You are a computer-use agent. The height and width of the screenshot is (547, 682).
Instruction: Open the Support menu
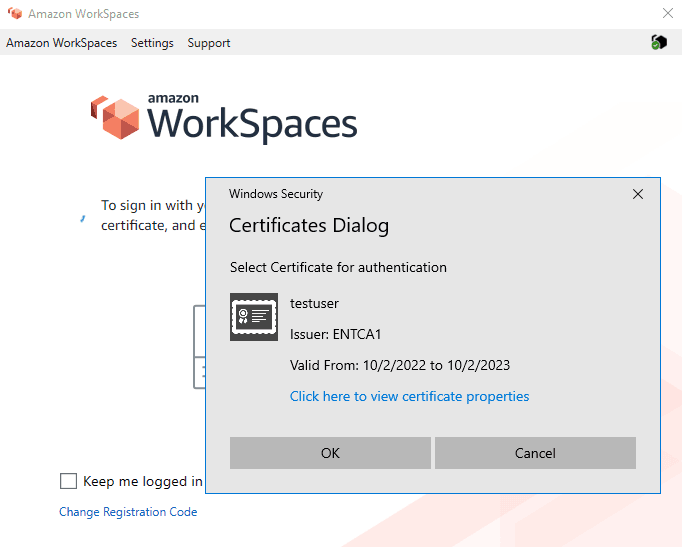[x=209, y=43]
